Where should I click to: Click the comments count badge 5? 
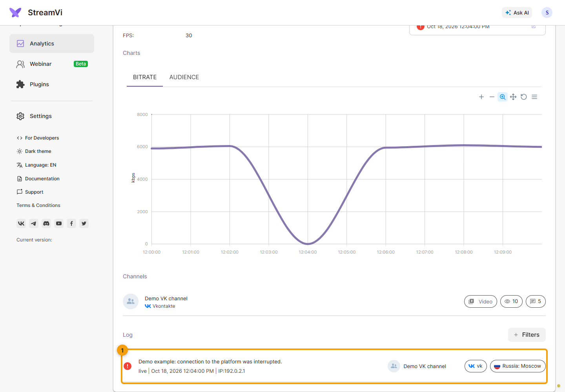point(536,301)
